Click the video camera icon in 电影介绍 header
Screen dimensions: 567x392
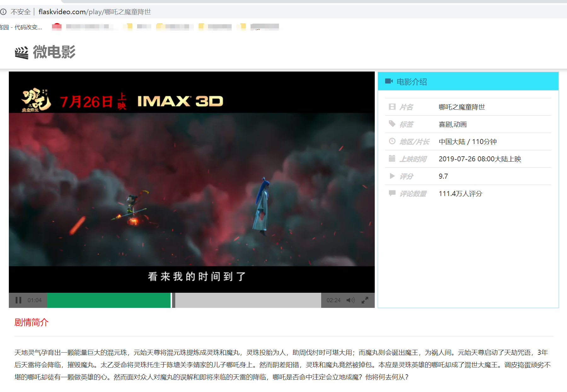tap(389, 81)
